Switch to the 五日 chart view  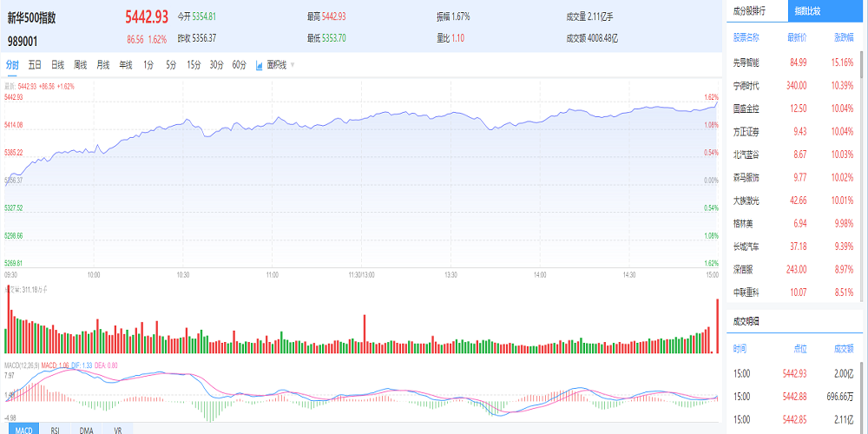pyautogui.click(x=35, y=65)
